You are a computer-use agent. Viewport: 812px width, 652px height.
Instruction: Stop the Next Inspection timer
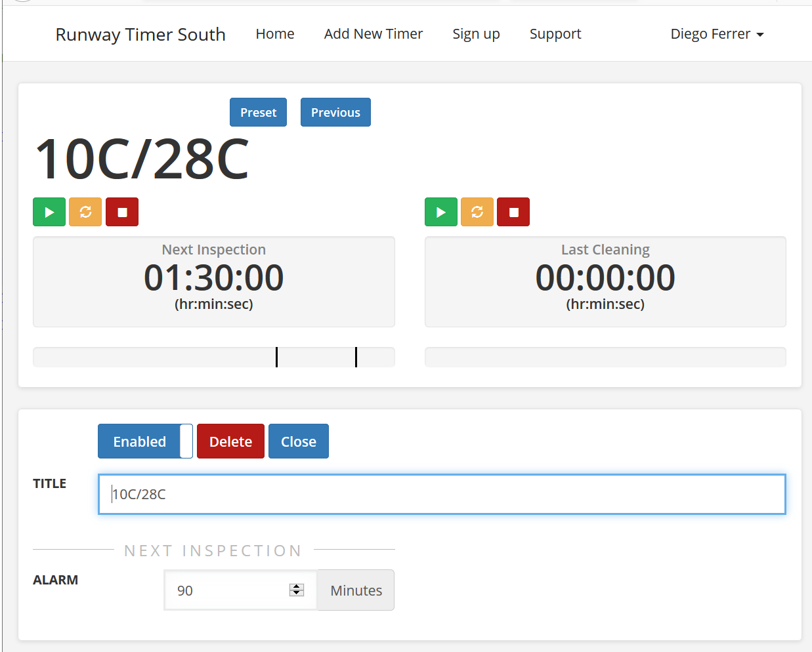click(122, 212)
